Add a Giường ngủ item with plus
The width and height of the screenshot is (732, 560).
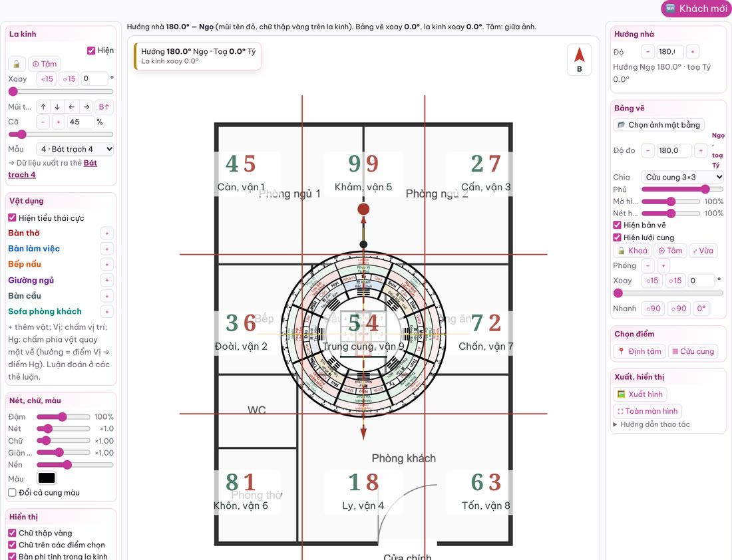(x=107, y=281)
